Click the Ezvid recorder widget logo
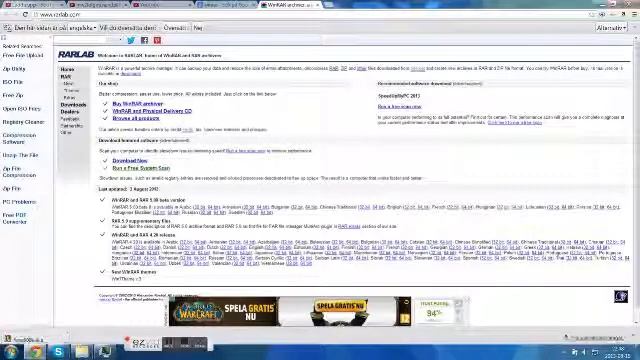 click(x=144, y=344)
